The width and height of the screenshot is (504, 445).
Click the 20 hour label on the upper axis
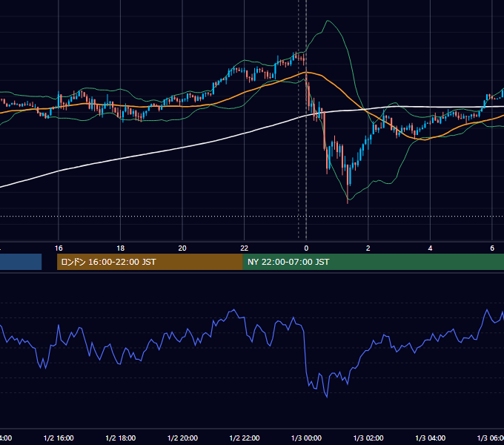click(x=182, y=248)
